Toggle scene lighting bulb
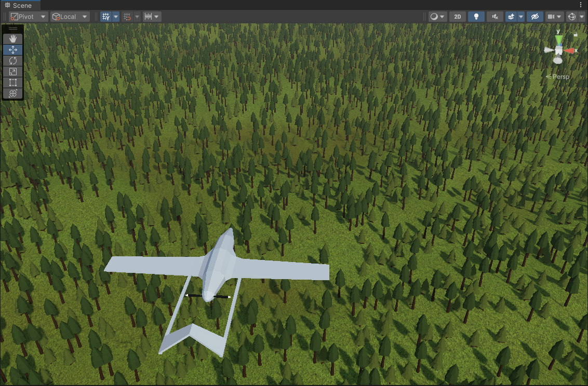Screen dimensions: 588x386 (476, 17)
